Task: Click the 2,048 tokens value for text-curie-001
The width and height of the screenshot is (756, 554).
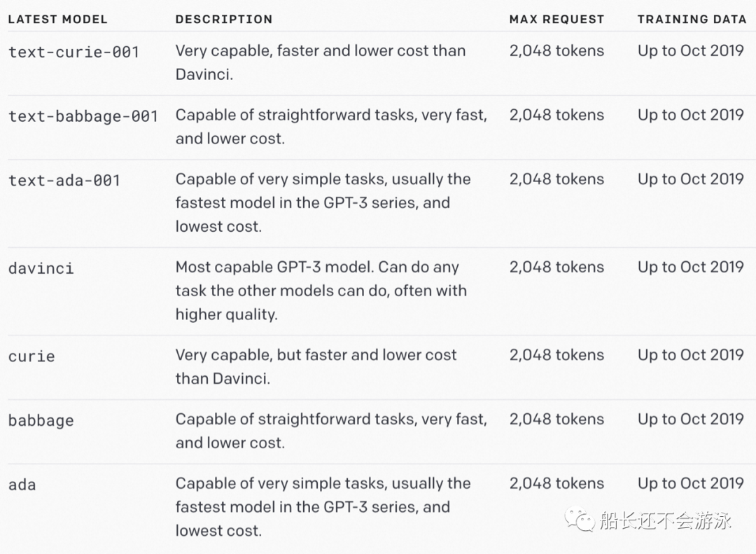Action: click(x=556, y=50)
